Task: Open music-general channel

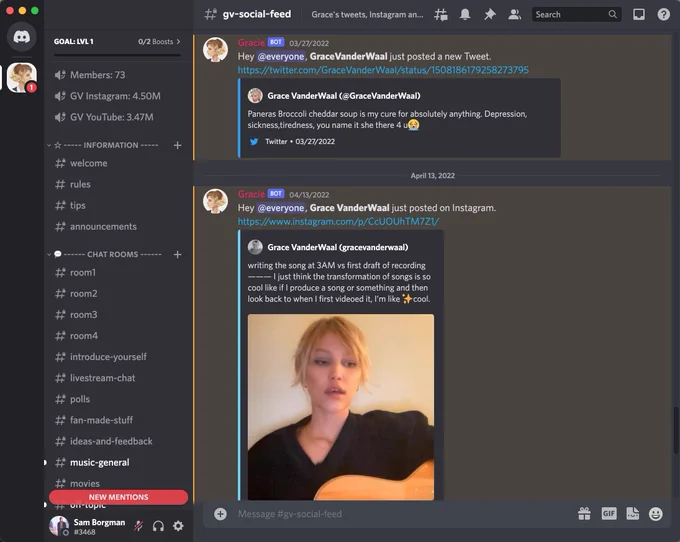Action: pyautogui.click(x=117, y=463)
